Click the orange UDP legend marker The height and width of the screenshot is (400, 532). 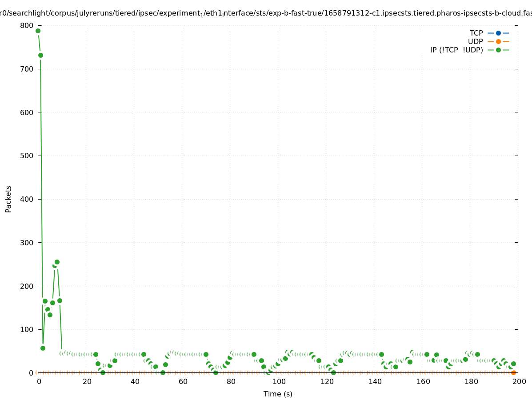(x=498, y=41)
